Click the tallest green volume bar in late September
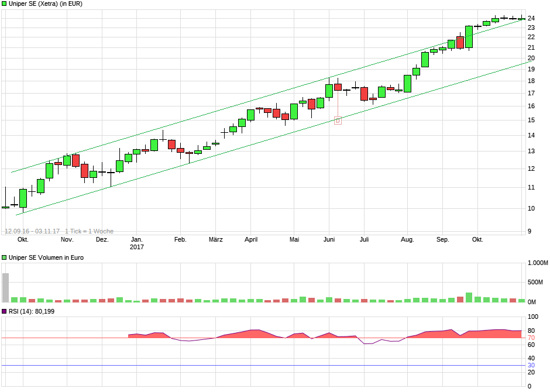 469,297
